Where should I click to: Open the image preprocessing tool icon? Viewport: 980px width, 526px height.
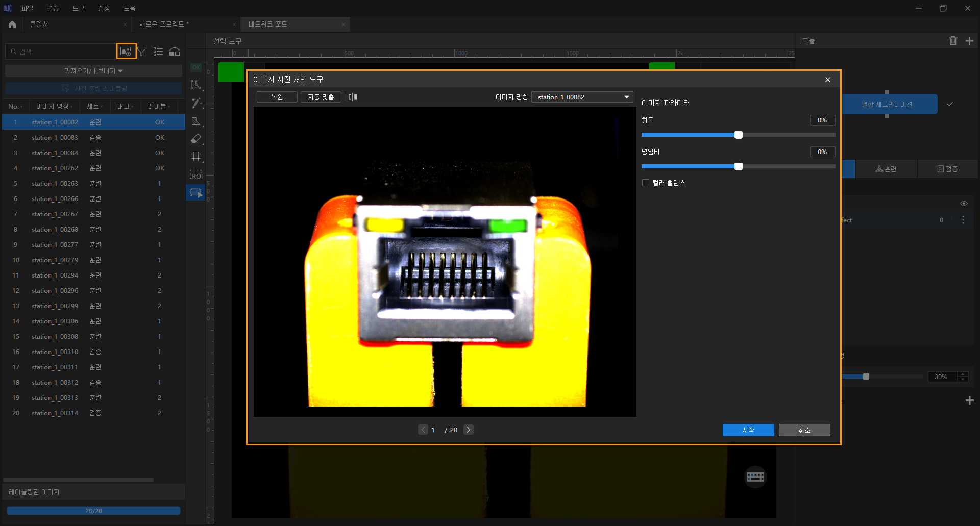coord(126,52)
